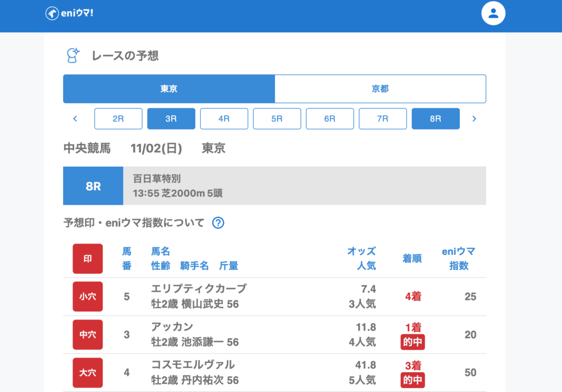The height and width of the screenshot is (392, 562).
Task: Click the race prediction header icon
Action: (72, 55)
